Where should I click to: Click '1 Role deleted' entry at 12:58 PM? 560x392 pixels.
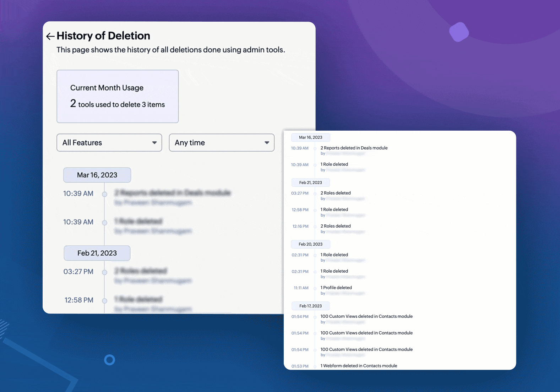pos(334,209)
